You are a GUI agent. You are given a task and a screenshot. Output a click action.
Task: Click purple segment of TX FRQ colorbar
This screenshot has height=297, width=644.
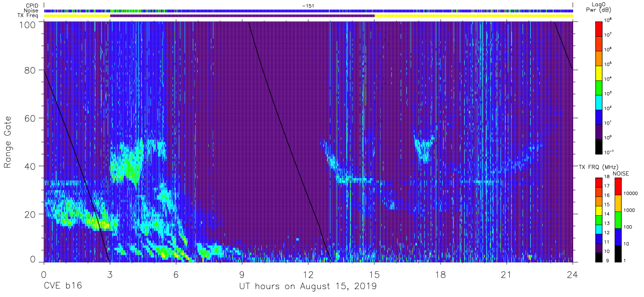click(599, 248)
